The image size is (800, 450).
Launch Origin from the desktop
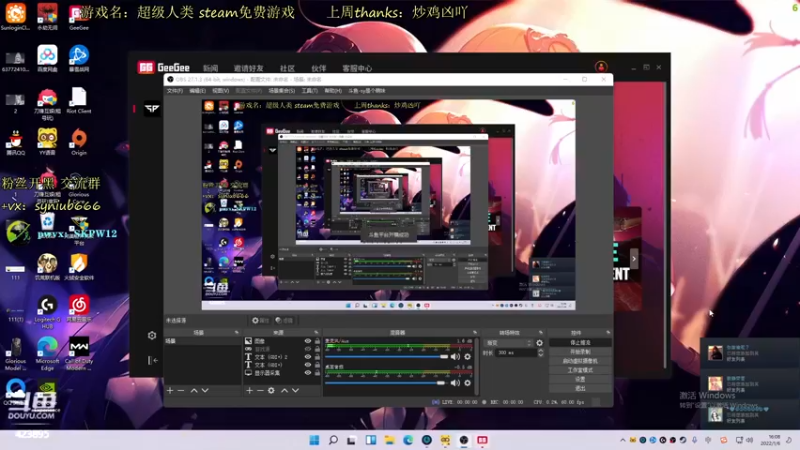point(79,142)
